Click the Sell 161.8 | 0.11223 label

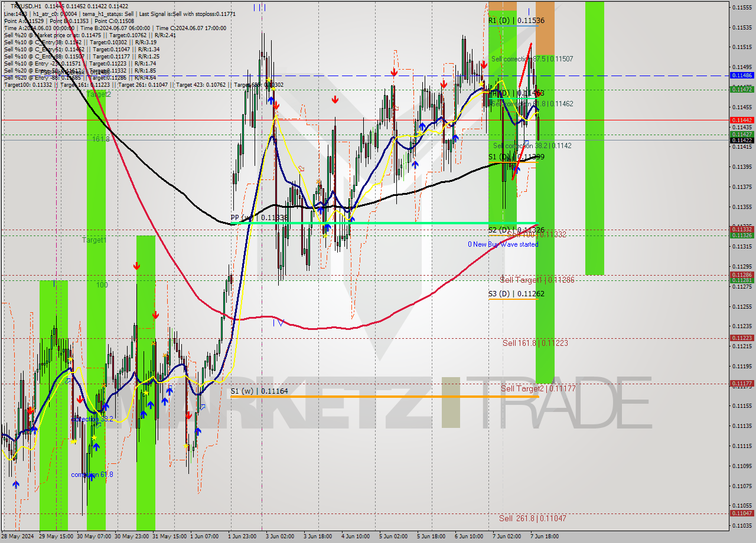pyautogui.click(x=535, y=343)
